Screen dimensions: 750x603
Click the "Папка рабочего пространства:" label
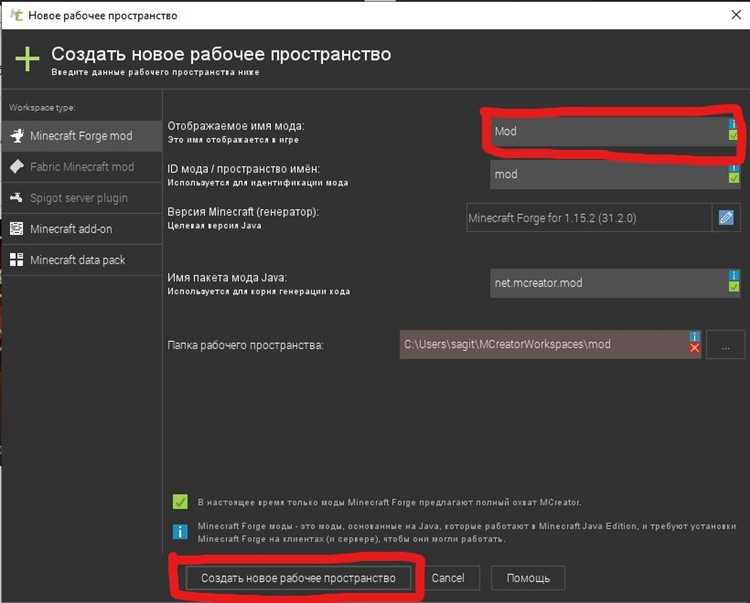(245, 345)
